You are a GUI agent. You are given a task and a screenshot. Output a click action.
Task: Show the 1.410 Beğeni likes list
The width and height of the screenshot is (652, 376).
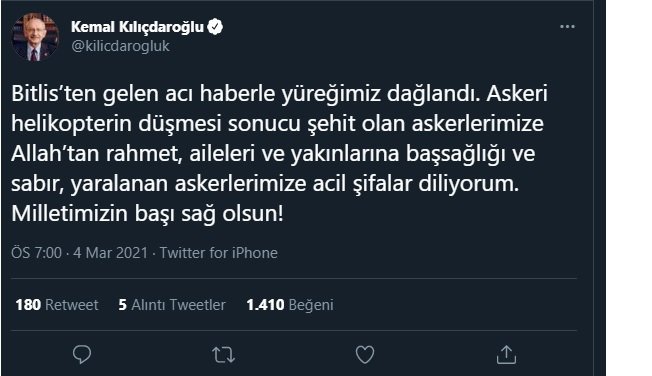coord(290,305)
